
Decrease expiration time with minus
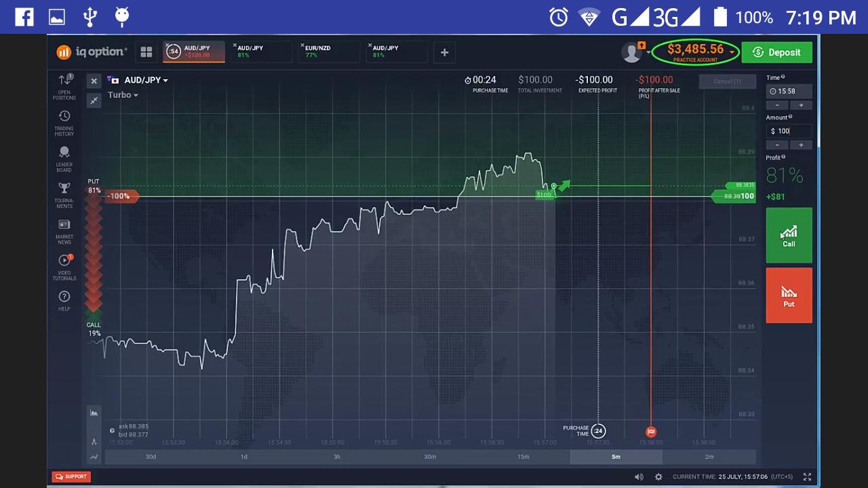[x=777, y=105]
